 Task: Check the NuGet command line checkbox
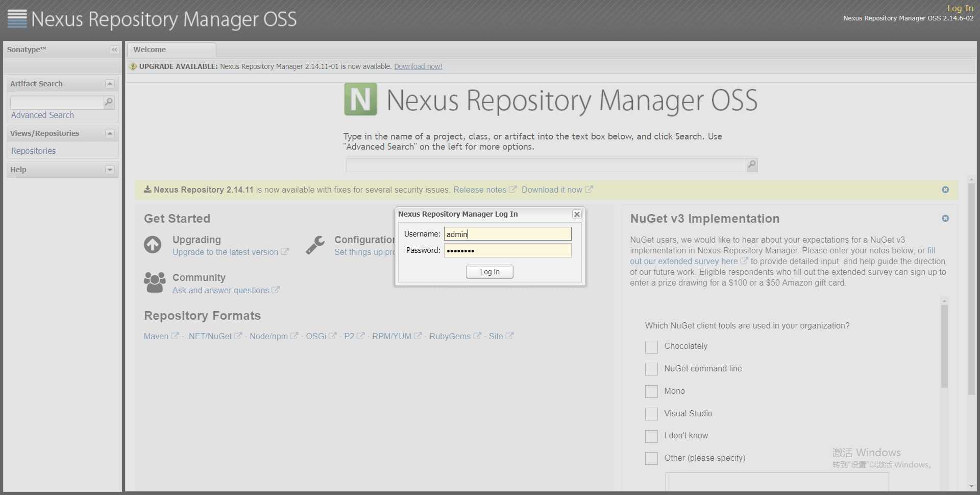pos(651,369)
